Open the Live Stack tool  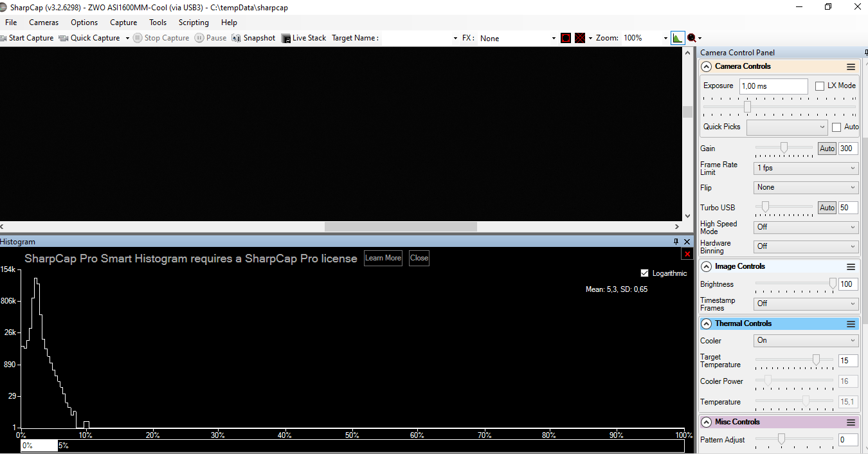click(304, 38)
